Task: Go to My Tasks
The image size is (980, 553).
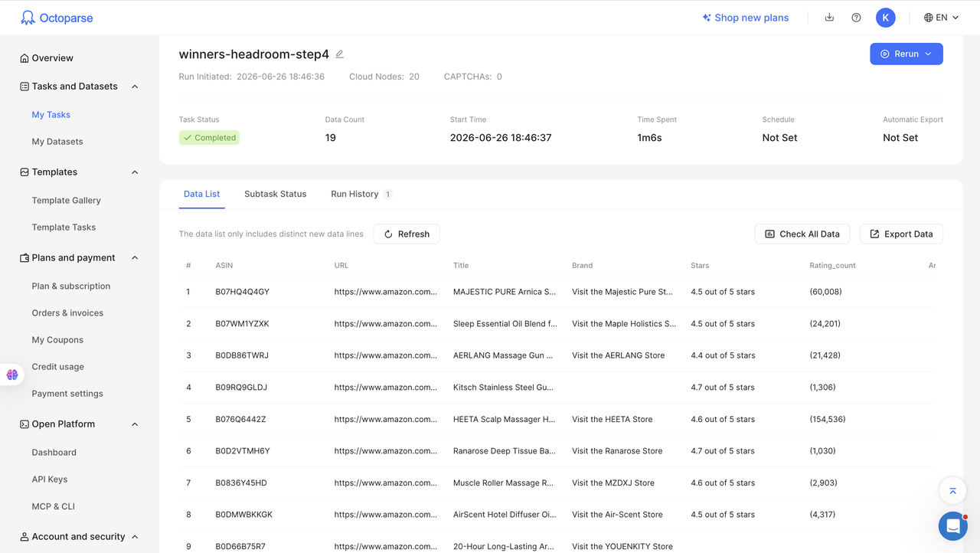Action: pyautogui.click(x=51, y=115)
